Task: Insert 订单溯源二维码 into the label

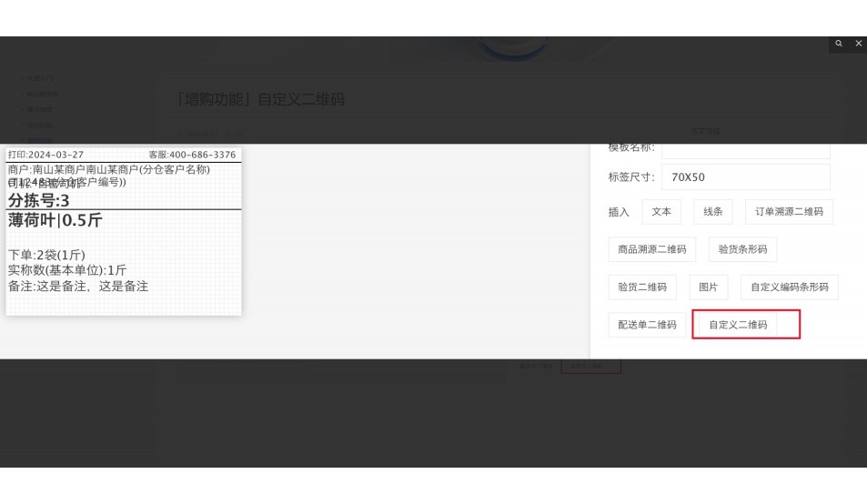Action: (789, 212)
